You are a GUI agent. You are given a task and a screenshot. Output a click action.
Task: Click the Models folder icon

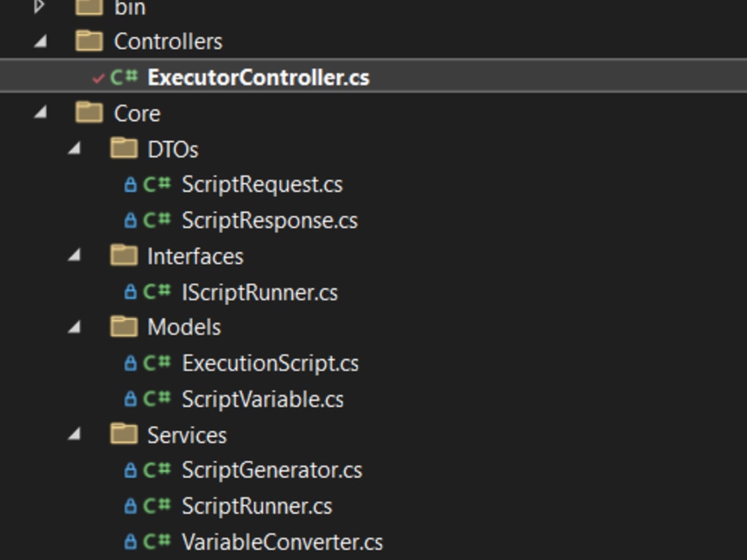pos(124,326)
